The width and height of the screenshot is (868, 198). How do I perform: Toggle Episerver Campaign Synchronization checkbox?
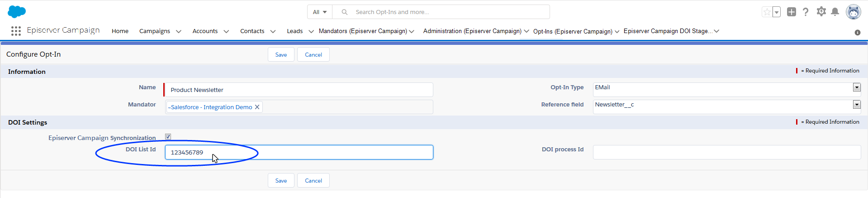168,136
